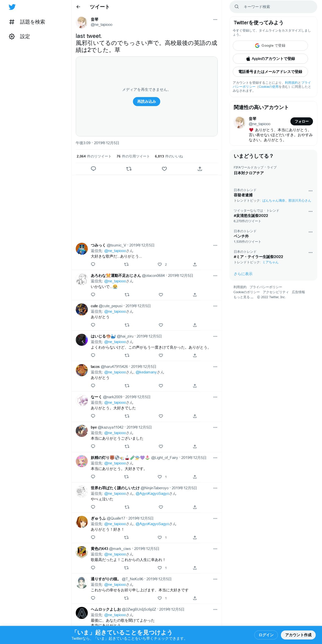Show more trends via さらに表示
Screen dimensions: 322x644
pyautogui.click(x=243, y=274)
